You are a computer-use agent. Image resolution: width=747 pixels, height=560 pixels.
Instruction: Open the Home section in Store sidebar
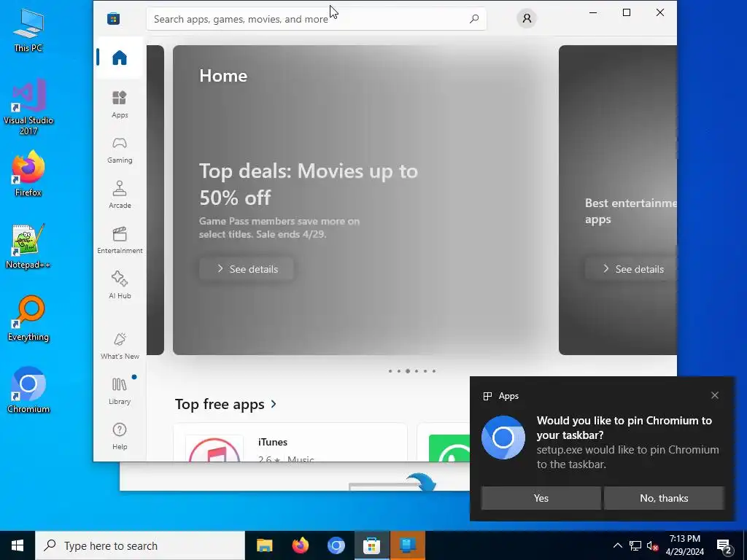pos(120,58)
